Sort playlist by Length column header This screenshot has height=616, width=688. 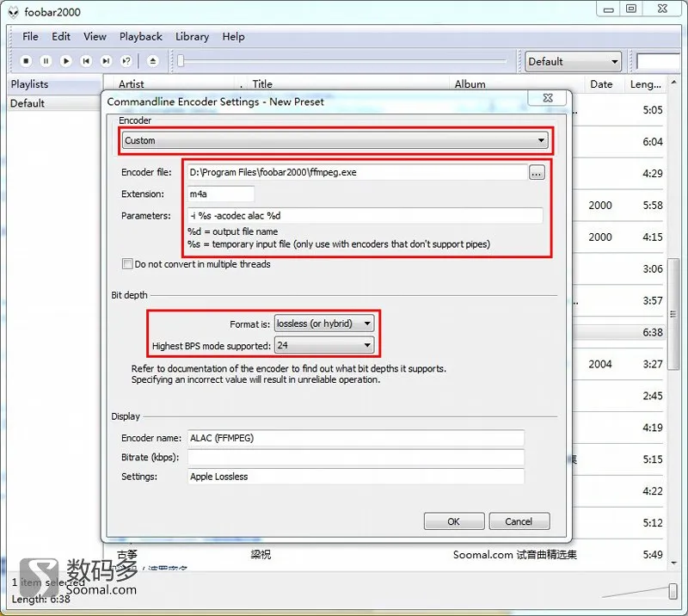pos(646,83)
